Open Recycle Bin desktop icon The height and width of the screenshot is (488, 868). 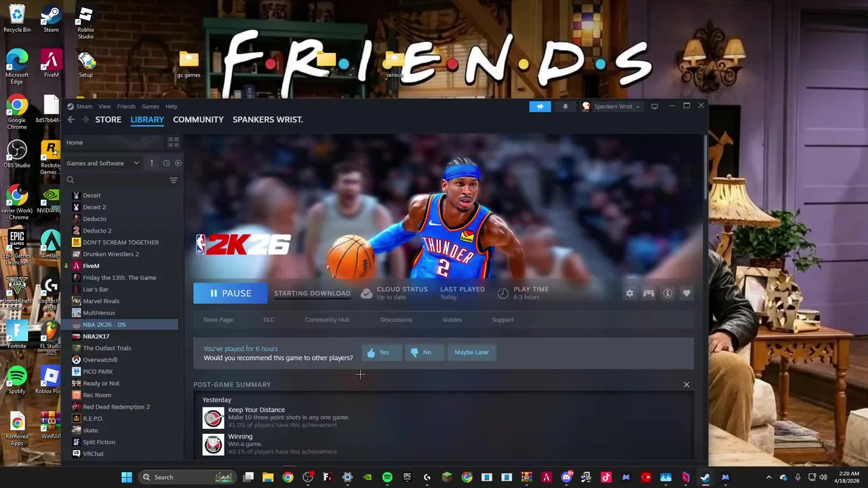pos(17,18)
